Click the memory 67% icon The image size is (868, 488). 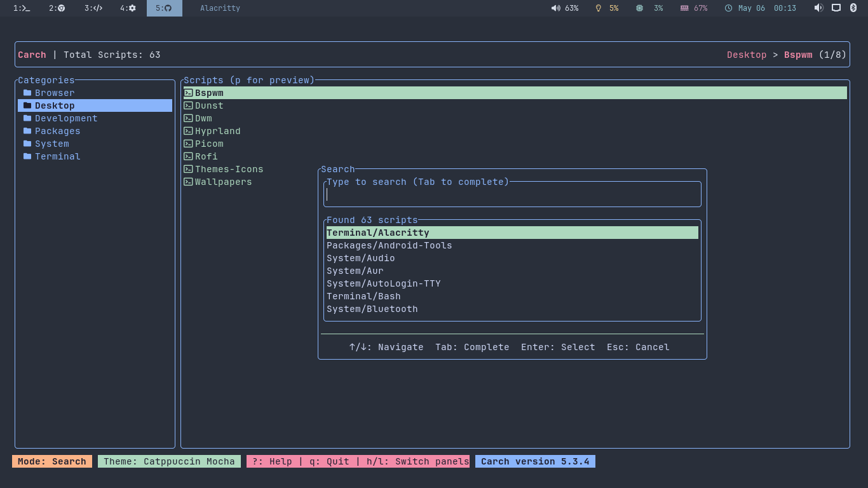pyautogui.click(x=684, y=8)
